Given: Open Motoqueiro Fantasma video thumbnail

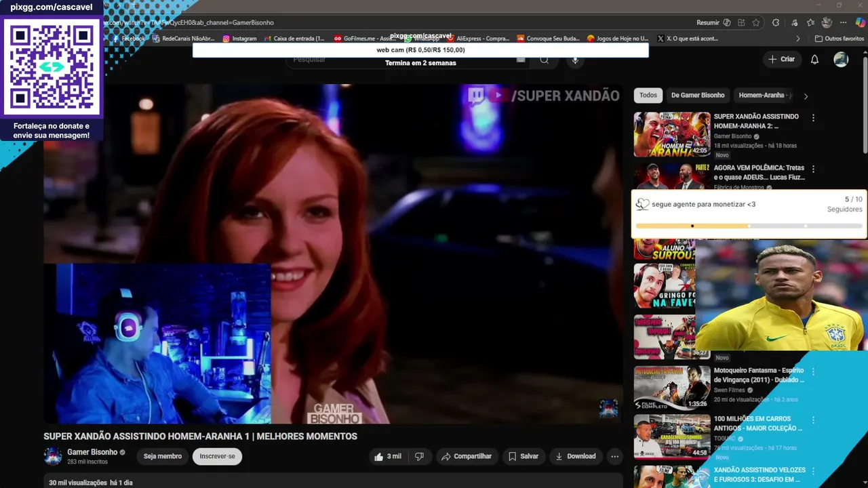Looking at the screenshot, I should pos(672,388).
